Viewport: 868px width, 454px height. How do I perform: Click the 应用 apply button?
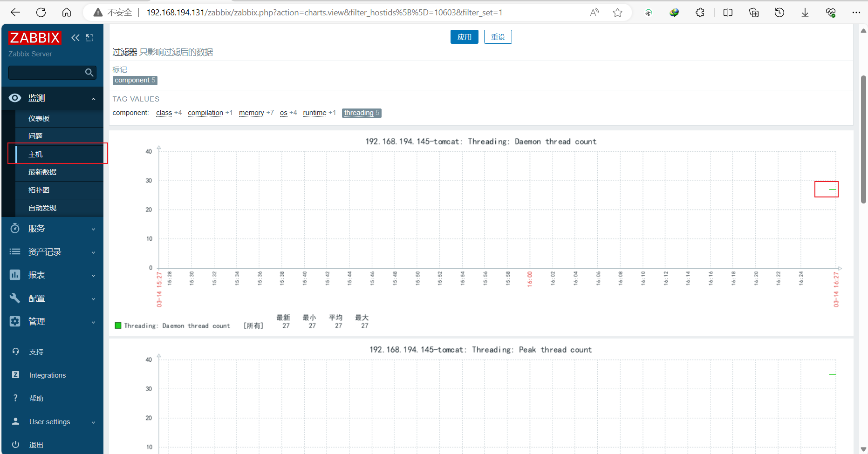coord(465,37)
